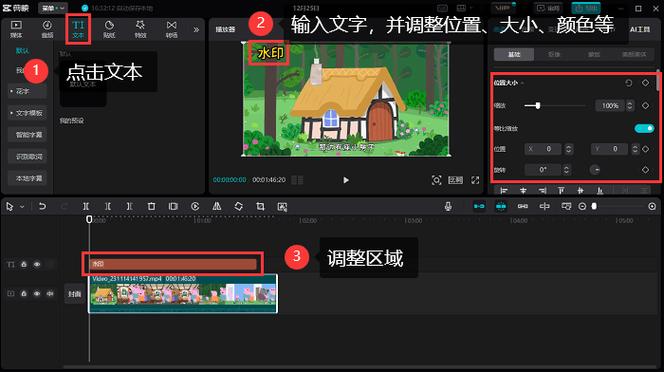This screenshot has width=664, height=372.
Task: Click the X position stepper arrows
Action: 569,149
